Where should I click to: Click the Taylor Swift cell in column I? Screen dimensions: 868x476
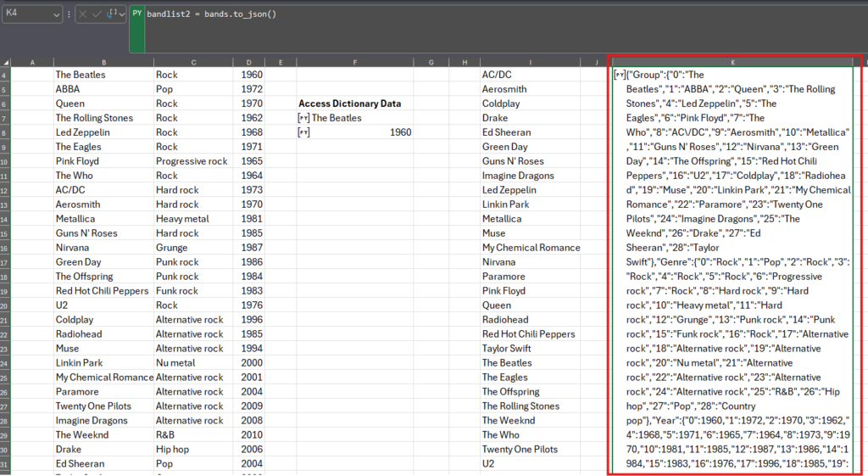(530, 349)
